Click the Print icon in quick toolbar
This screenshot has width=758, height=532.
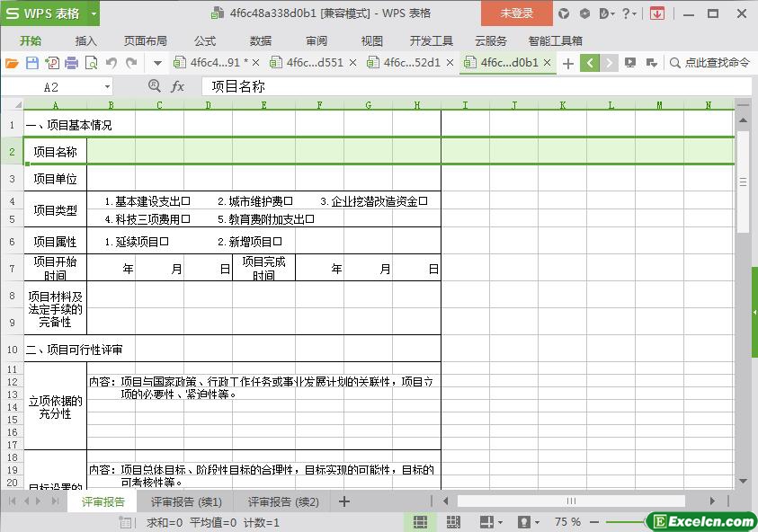[71, 63]
